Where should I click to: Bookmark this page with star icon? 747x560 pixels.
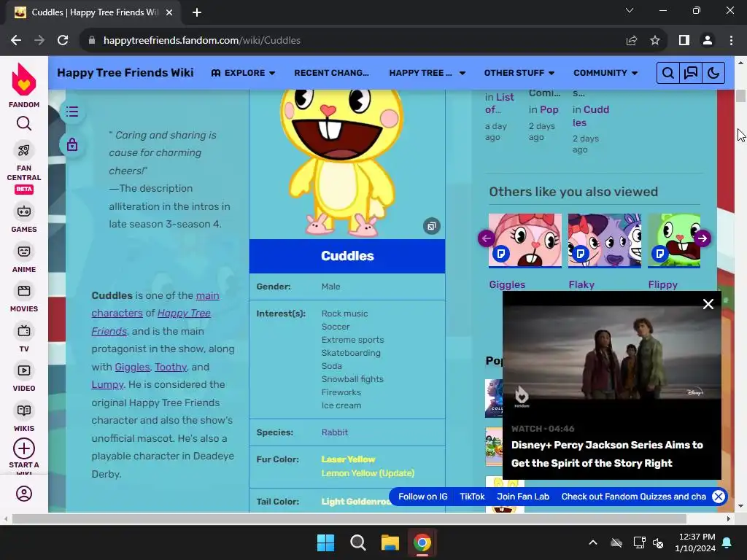[x=655, y=41]
